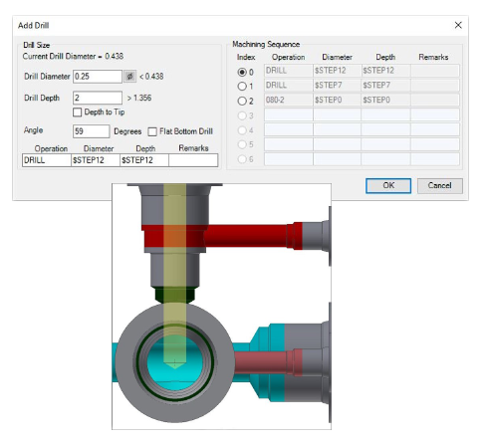Enable the Depth to Tip checkbox
Viewport: 488px width, 448px height.
77,112
